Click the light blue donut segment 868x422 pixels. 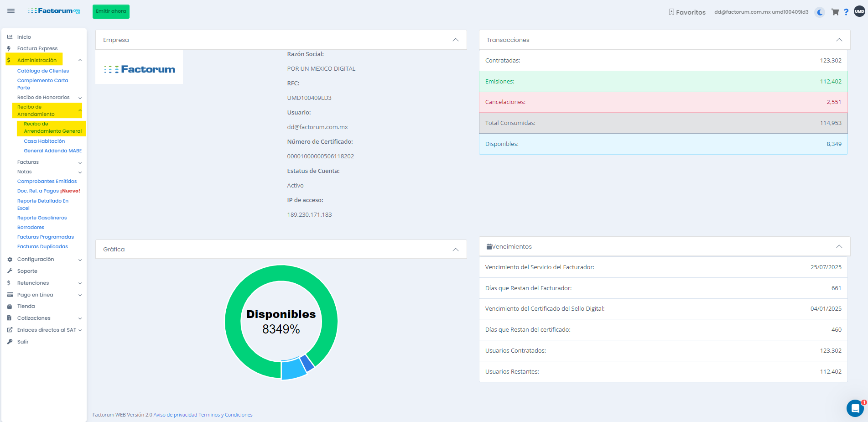point(293,369)
